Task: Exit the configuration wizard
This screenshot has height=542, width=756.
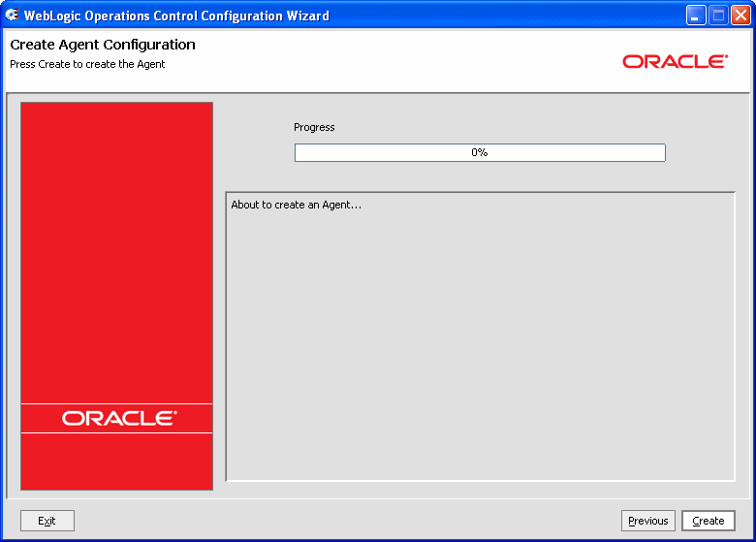Action: [x=47, y=521]
